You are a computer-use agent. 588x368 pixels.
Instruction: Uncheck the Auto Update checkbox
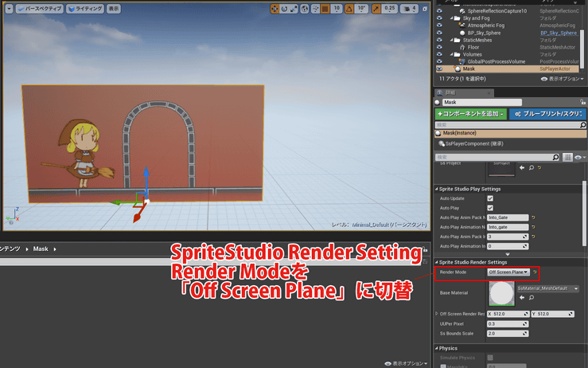[490, 198]
